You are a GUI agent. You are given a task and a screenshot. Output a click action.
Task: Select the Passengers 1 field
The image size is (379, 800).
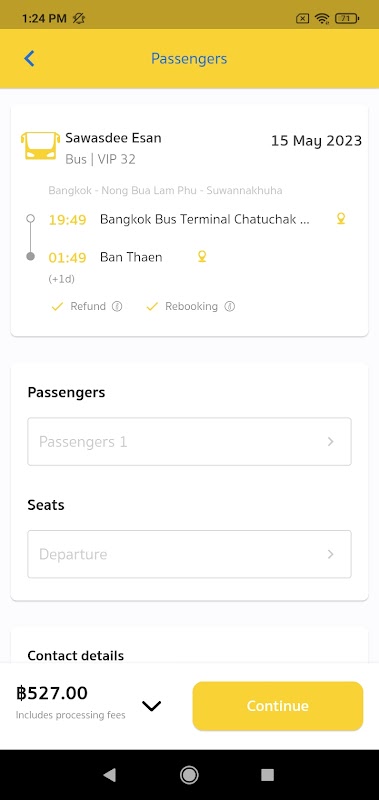(x=189, y=442)
